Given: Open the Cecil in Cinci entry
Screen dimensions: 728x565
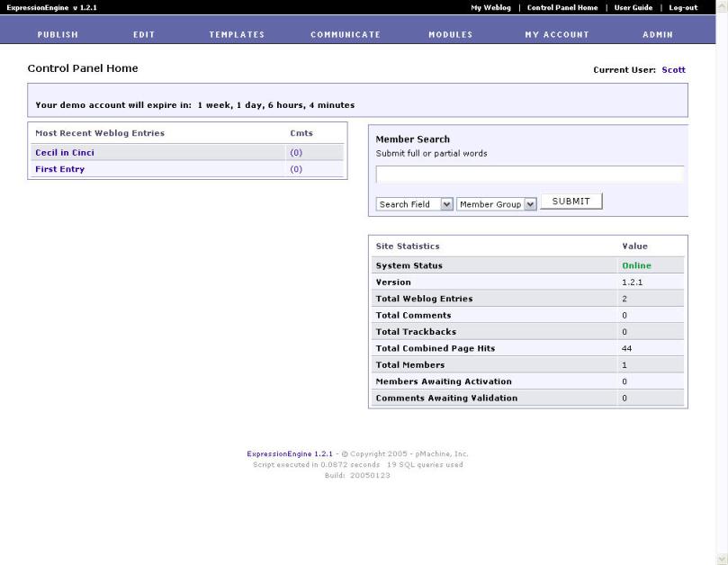Looking at the screenshot, I should tap(65, 153).
